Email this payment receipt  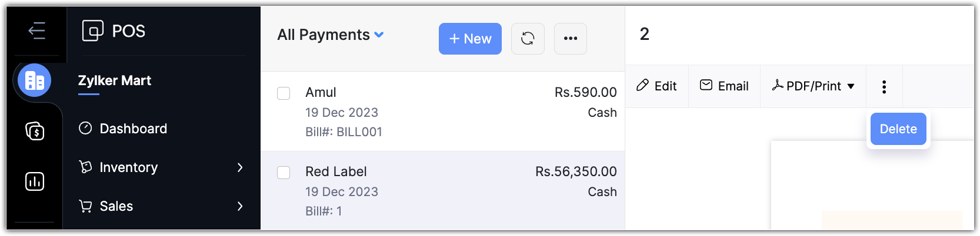(x=724, y=86)
